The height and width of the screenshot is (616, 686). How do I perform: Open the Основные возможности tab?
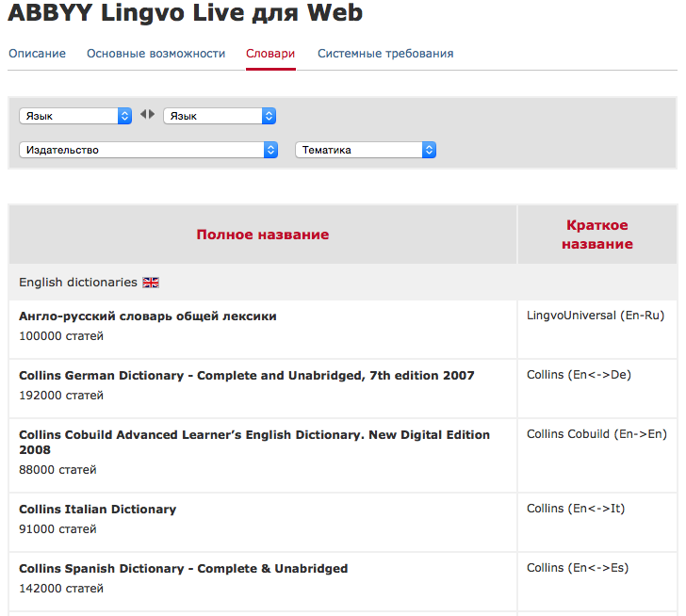tap(156, 54)
